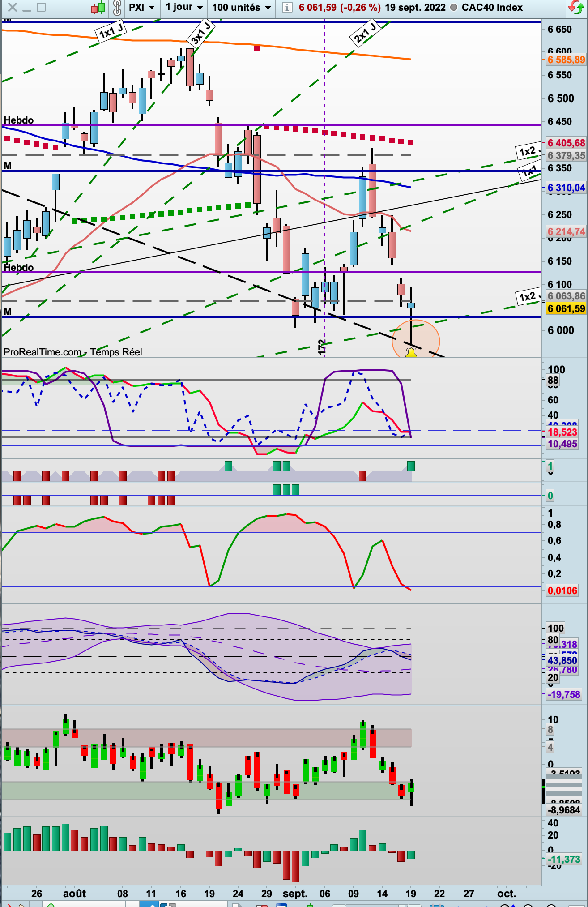Select the '3x1 J' Gann line label
Viewport: 588px width, 907px height.
pos(201,33)
